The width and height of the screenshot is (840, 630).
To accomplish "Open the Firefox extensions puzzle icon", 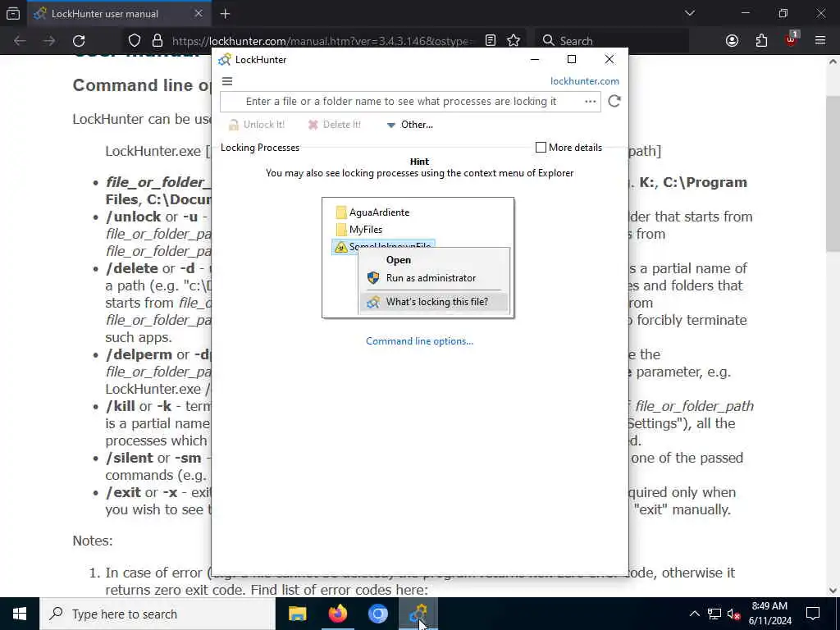I will click(761, 41).
